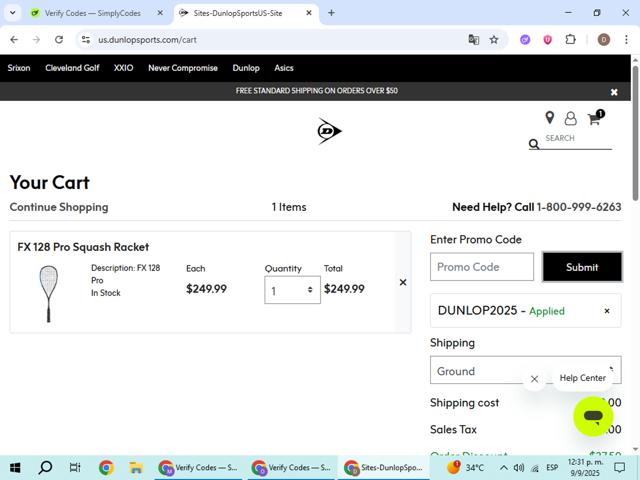640x480 pixels.
Task: Click the search magnifier icon
Action: (533, 144)
